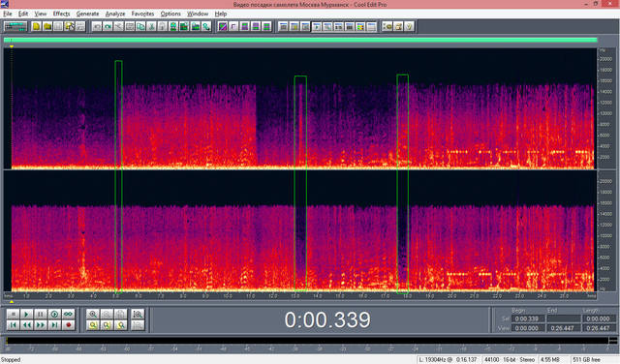Viewport: 620px width, 364px height.
Task: Click the Rewind double-arrow button
Action: (27, 325)
